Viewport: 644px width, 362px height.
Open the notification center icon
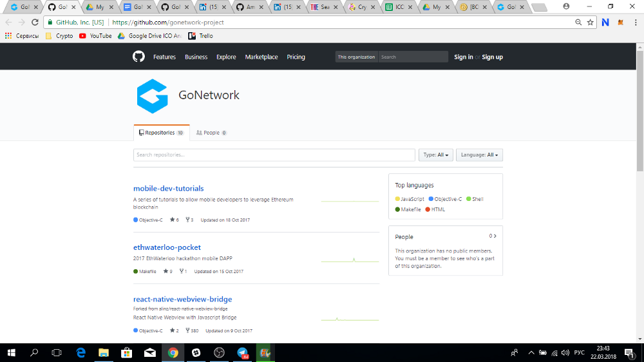click(629, 352)
